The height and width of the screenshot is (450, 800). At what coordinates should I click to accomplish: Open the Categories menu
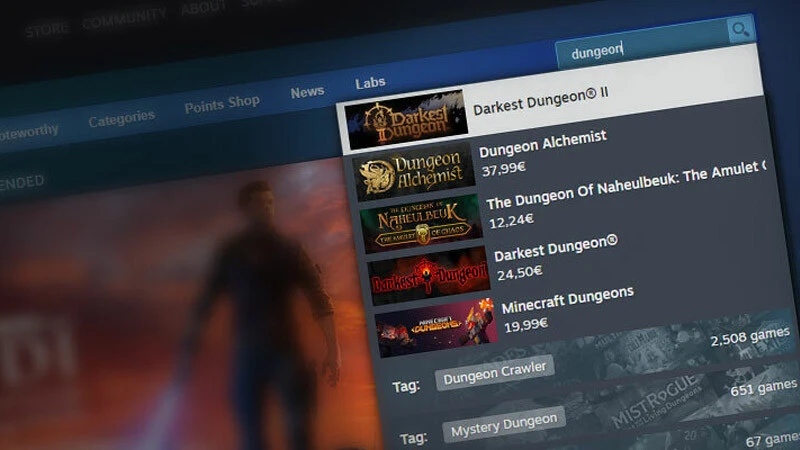(121, 119)
